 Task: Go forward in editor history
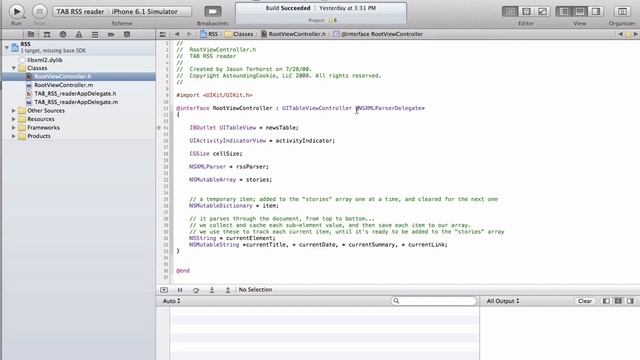click(189, 34)
